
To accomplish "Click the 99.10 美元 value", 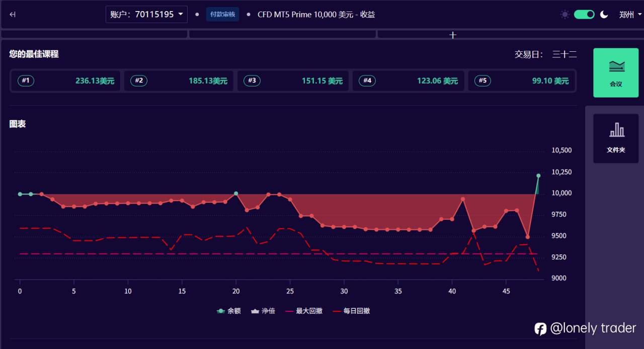I will click(550, 81).
